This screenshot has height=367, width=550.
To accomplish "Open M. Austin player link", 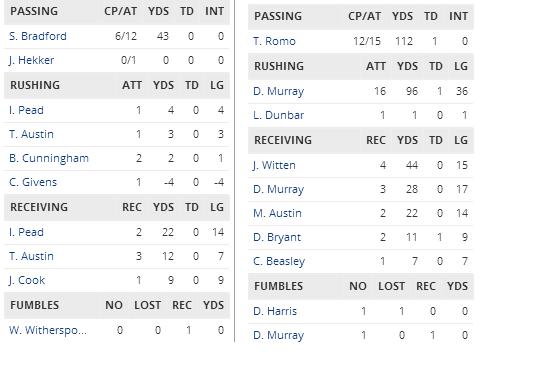I will click(x=277, y=213).
